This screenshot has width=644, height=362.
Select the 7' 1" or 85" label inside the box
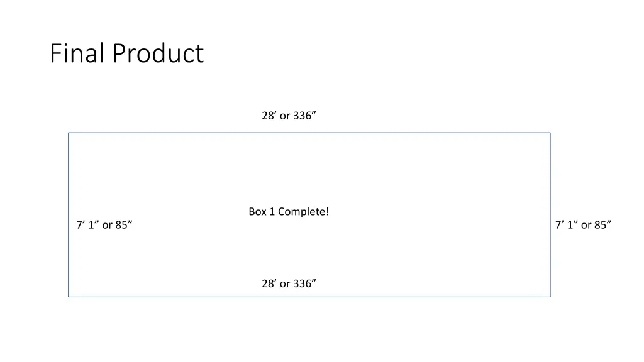point(104,225)
